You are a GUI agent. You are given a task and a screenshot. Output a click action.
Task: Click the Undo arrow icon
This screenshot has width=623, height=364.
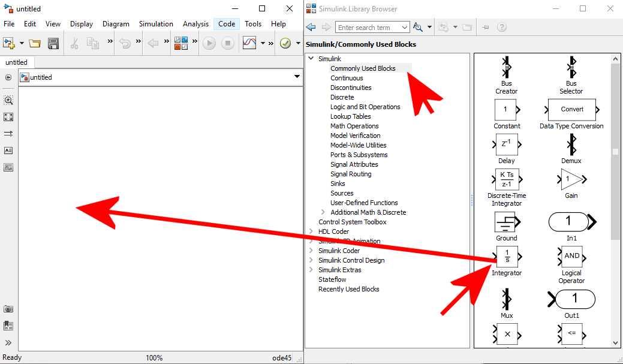tap(125, 43)
